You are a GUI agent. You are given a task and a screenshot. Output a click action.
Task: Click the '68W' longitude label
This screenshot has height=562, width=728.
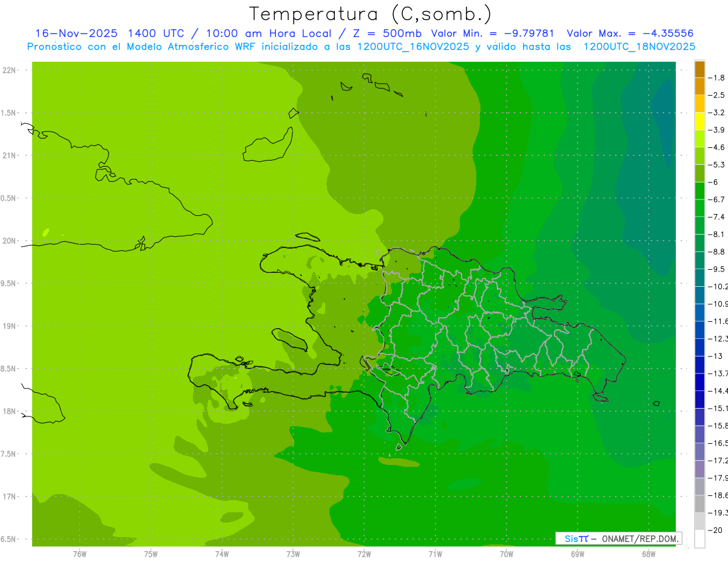(649, 555)
